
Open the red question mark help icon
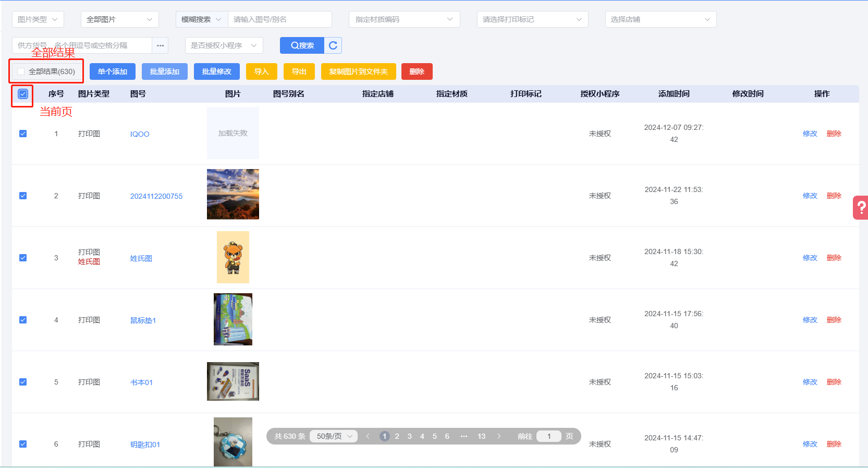[x=861, y=208]
